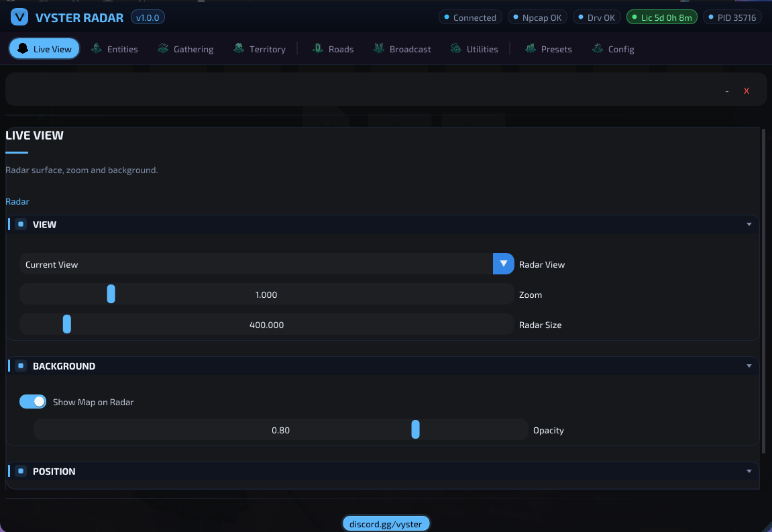Click the Entities tab icon
Image resolution: width=772 pixels, height=532 pixels.
[x=97, y=48]
